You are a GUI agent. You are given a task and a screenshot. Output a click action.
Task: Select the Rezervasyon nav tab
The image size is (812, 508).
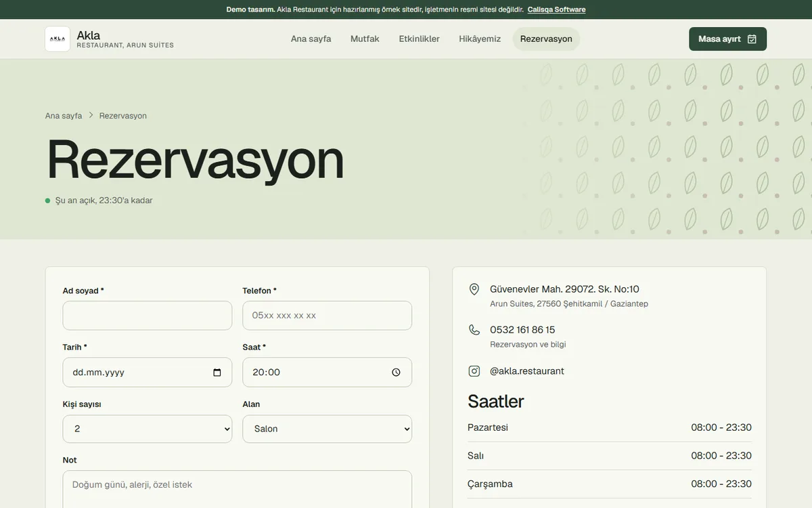click(546, 39)
